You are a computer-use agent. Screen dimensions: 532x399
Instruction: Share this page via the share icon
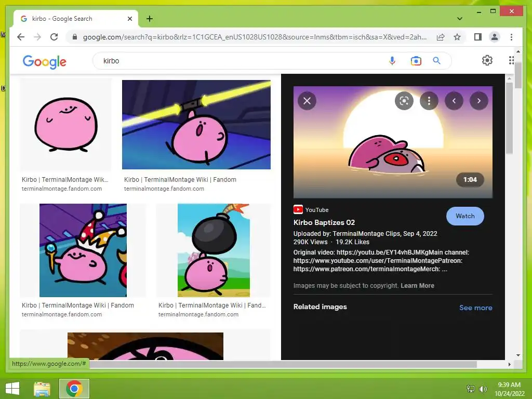click(441, 37)
